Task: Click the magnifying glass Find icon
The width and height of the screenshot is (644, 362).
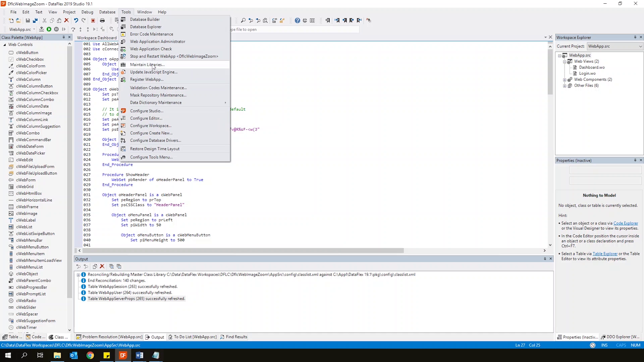Action: pos(243,20)
